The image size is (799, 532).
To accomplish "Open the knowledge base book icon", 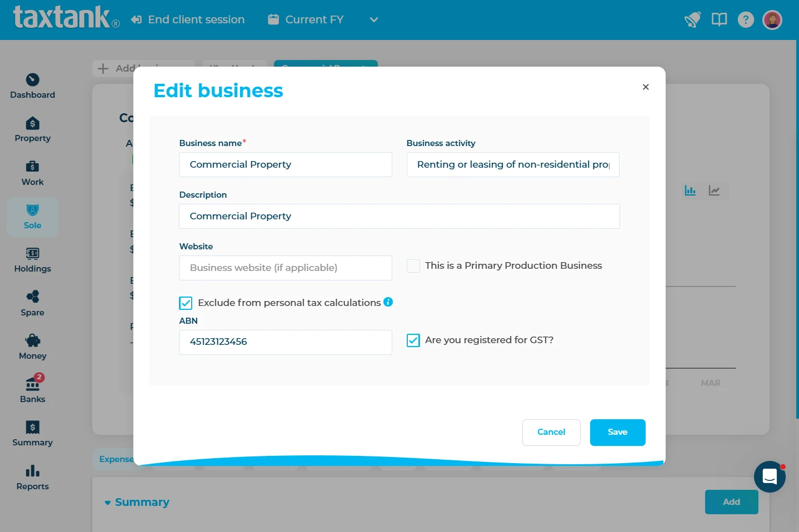I will pyautogui.click(x=719, y=19).
